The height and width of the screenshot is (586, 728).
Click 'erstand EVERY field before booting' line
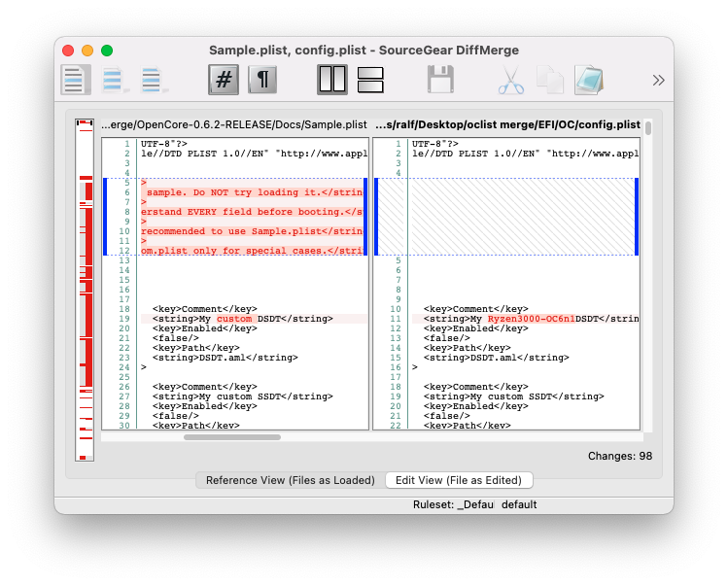click(252, 212)
